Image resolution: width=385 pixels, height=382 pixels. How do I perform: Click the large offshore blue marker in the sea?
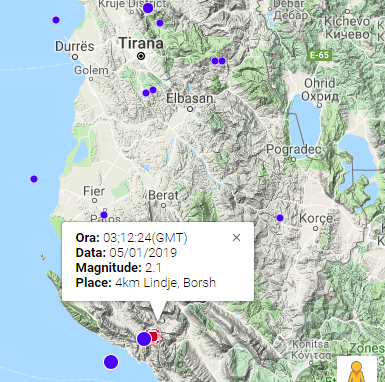(111, 362)
